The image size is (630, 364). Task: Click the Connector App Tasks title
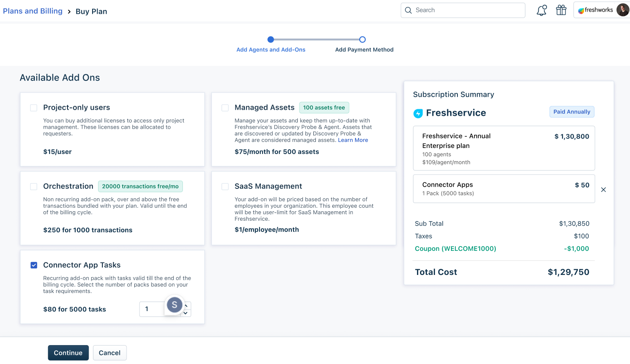coord(82,265)
